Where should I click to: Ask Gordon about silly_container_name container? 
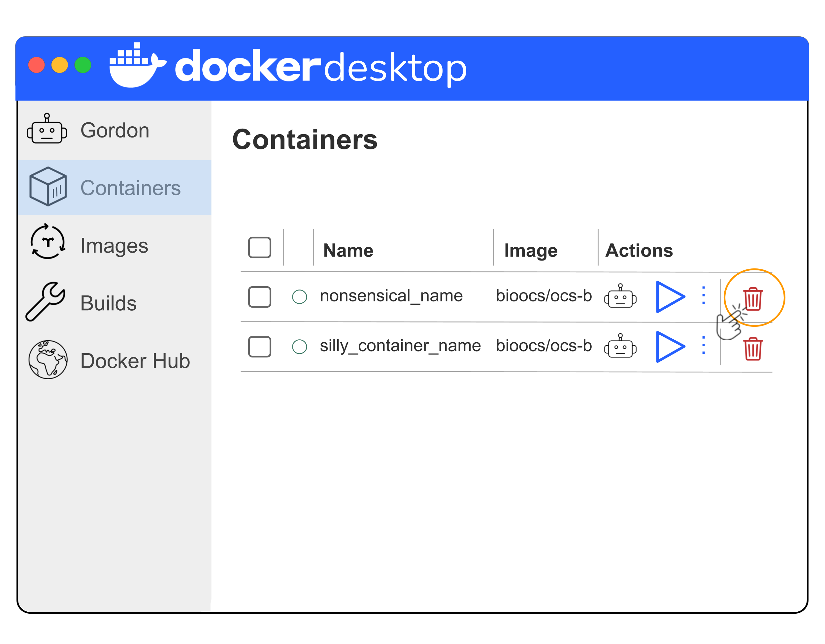[x=620, y=345]
